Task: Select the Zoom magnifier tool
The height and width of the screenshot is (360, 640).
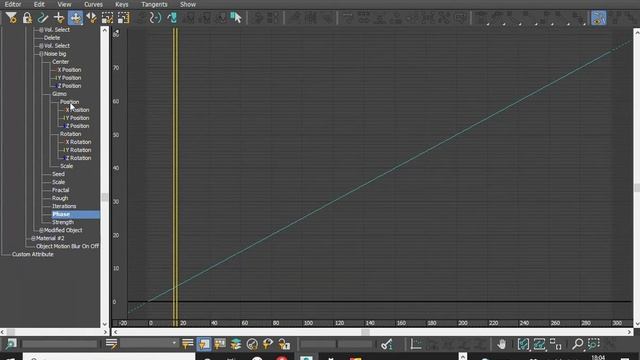Action: coord(577,344)
